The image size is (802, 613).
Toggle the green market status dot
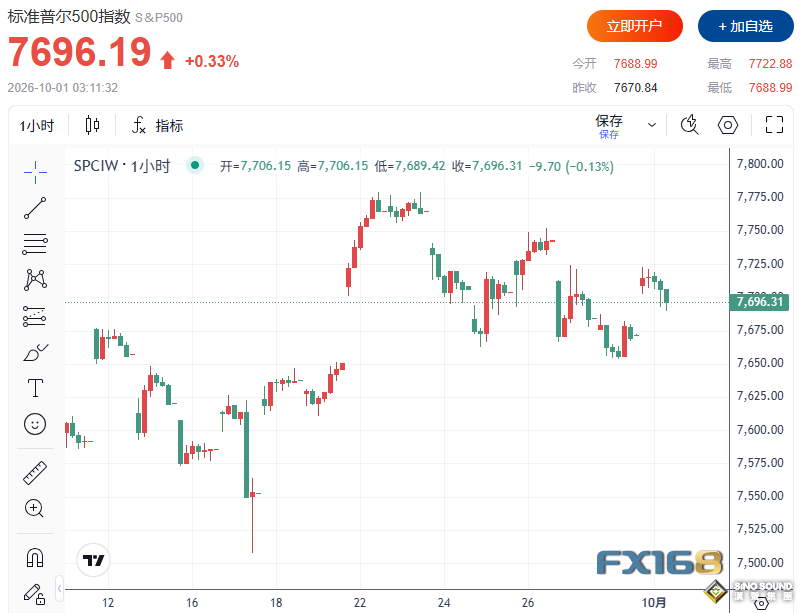195,165
